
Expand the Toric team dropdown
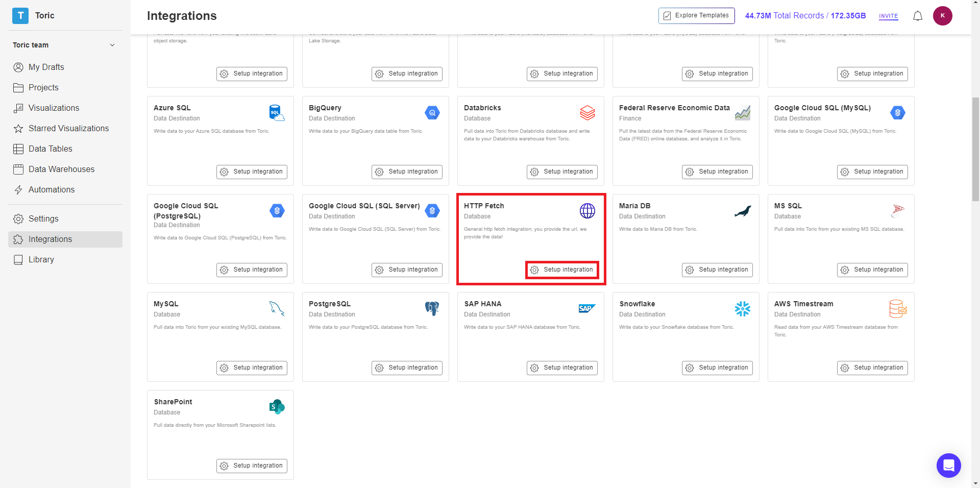112,45
